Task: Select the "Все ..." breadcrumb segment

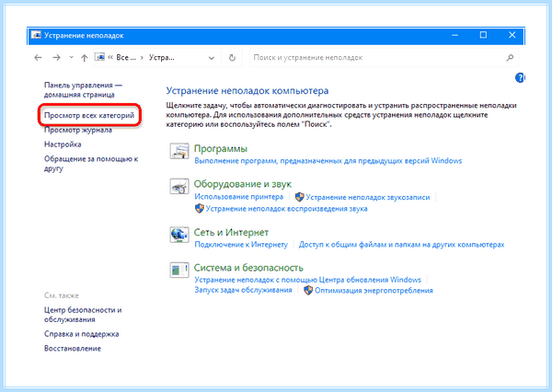Action: tap(126, 57)
